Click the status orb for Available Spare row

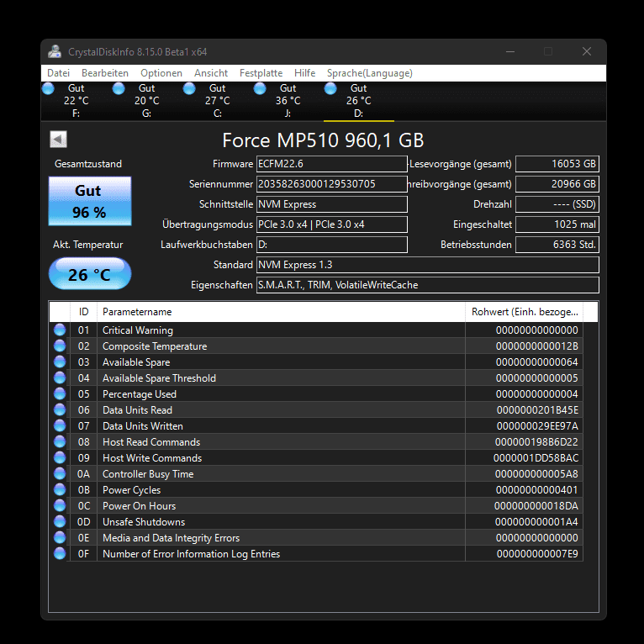60,362
